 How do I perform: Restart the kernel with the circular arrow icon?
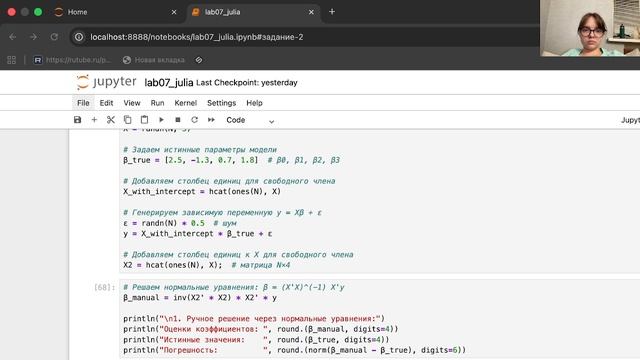tap(194, 120)
